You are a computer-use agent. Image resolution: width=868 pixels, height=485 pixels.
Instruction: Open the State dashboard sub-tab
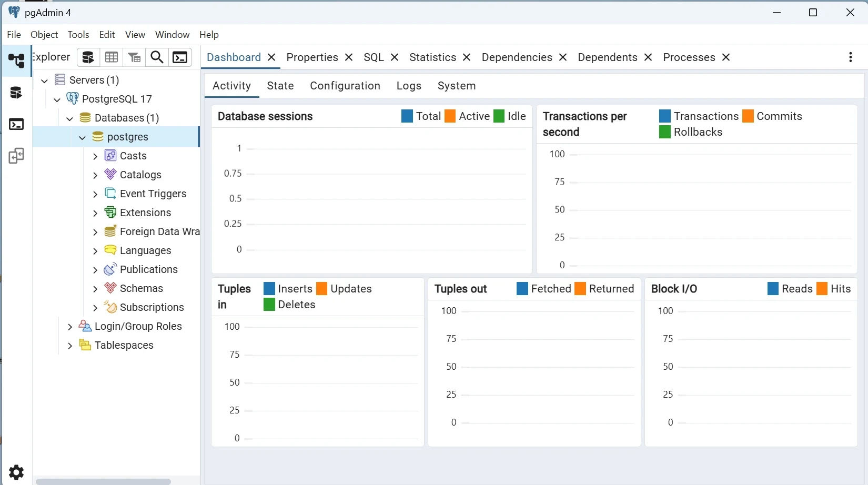pos(280,86)
